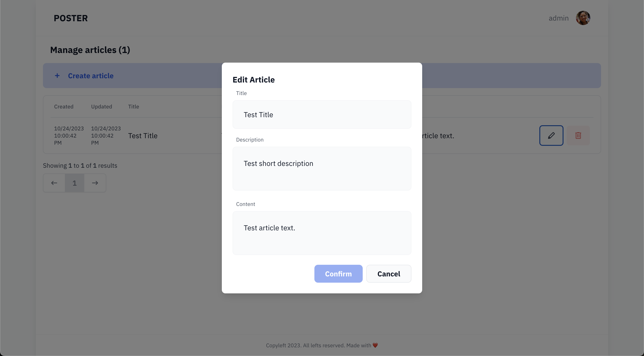644x356 pixels.
Task: Click the Created column header
Action: (x=64, y=106)
